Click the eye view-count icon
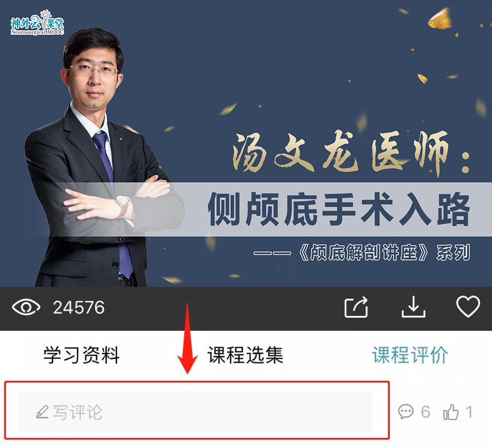This screenshot has height=448, width=492. [26, 307]
